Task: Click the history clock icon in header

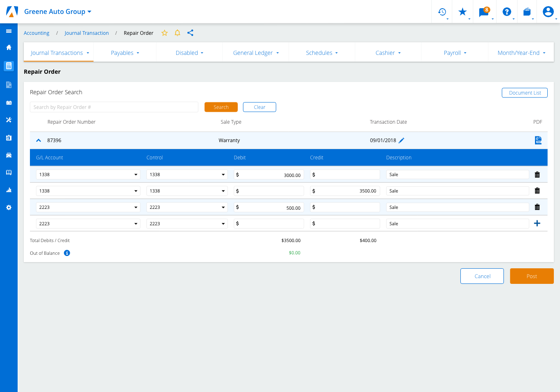Action: tap(442, 12)
